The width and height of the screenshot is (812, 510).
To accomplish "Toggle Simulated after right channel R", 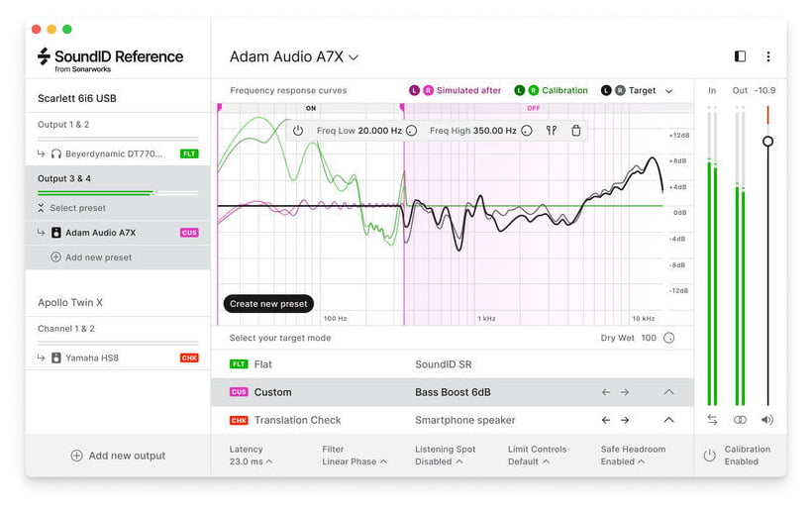I will pos(428,90).
